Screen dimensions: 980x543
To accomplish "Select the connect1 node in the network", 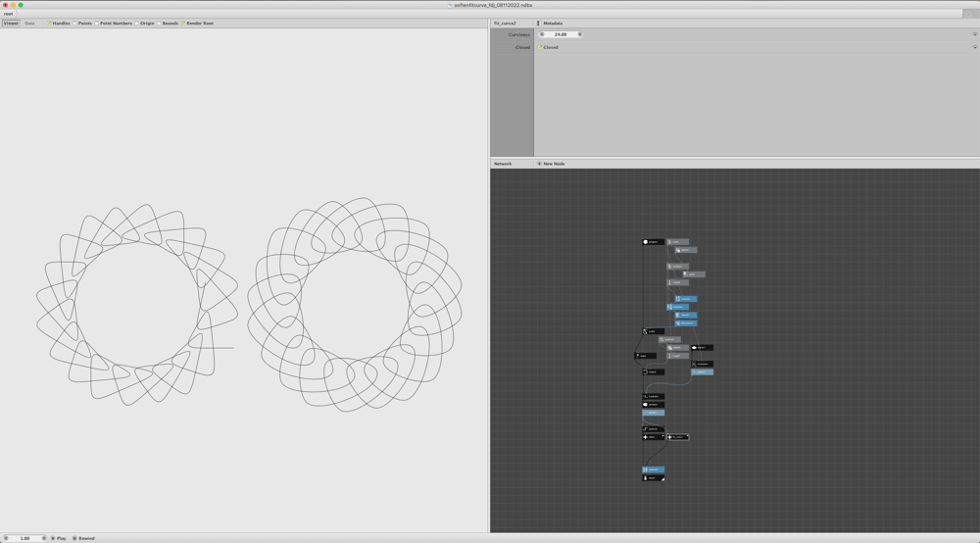I will click(x=653, y=429).
